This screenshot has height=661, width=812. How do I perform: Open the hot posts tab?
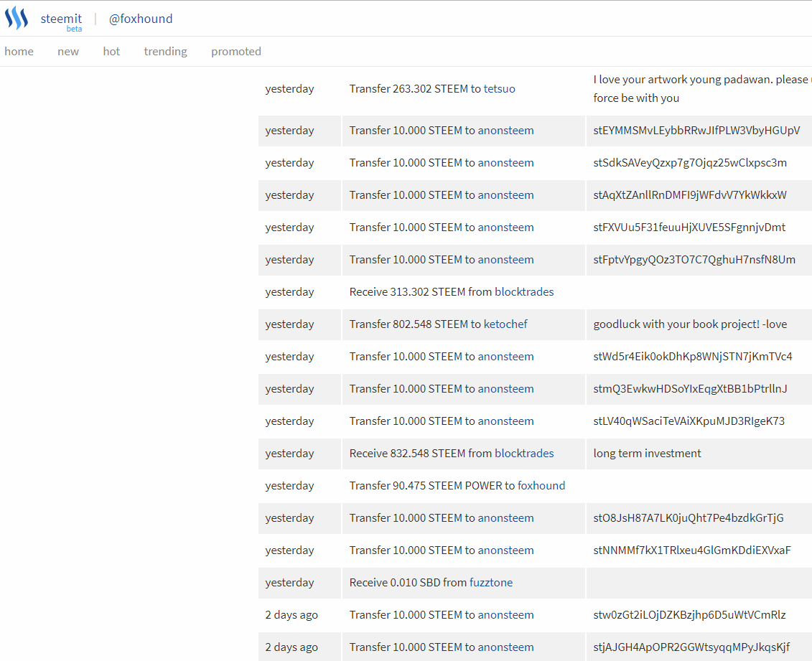tap(111, 51)
